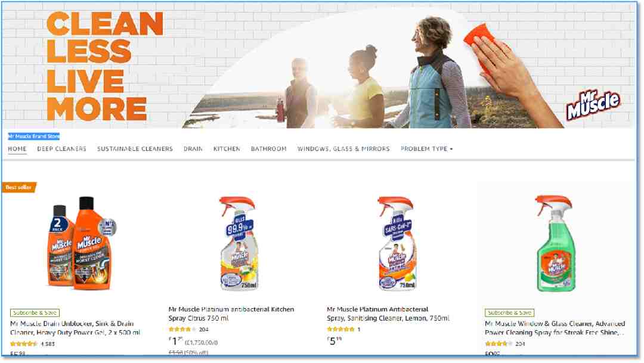Click the star rating of Window & Glass Cleaner
Image resolution: width=644 pixels, height=363 pixels.
coord(499,344)
